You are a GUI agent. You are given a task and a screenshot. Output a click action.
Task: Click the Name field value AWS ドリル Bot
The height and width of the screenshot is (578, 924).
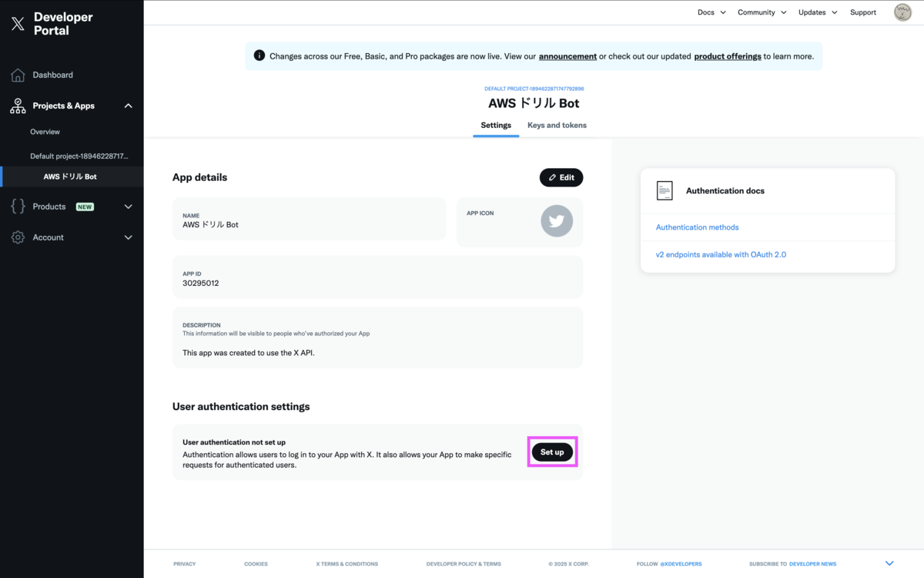click(210, 225)
